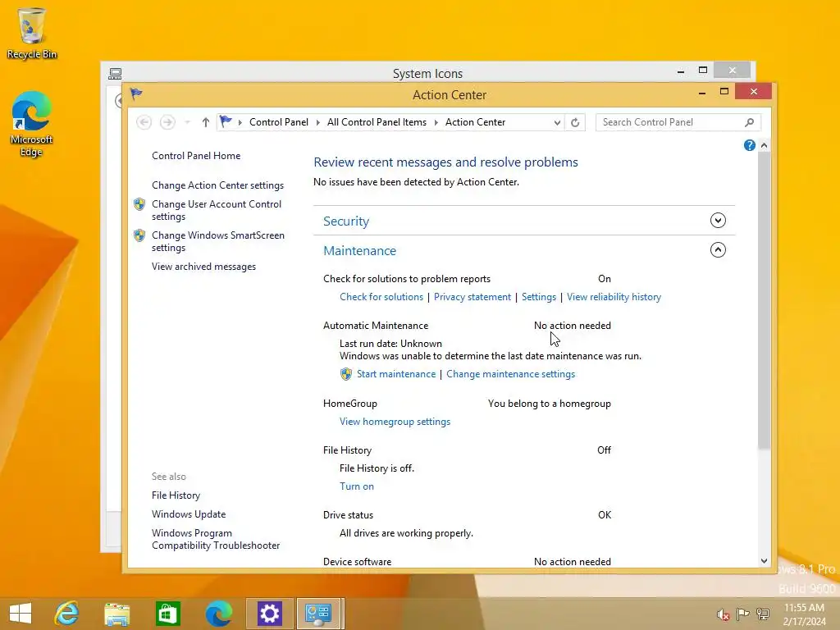Click the muted volume tray icon
This screenshot has height=630, width=840.
pos(723,614)
